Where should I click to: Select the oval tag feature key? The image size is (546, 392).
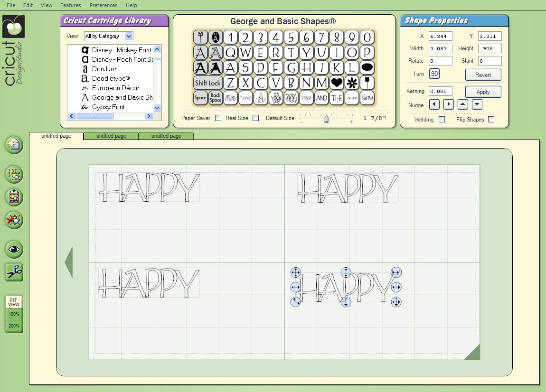[x=216, y=37]
